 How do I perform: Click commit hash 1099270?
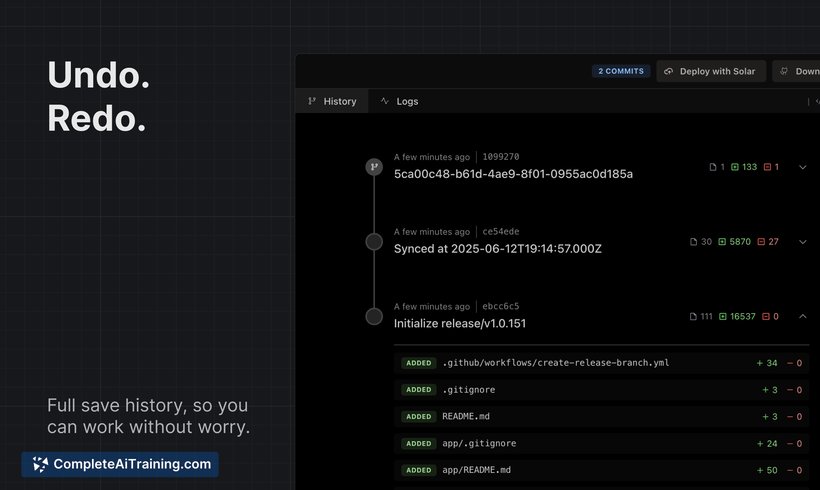point(500,156)
